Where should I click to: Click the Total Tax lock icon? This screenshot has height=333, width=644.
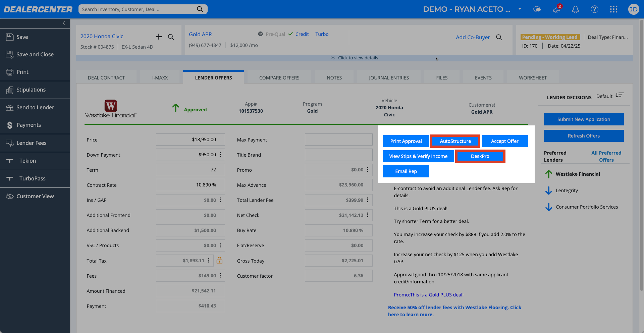pos(220,260)
